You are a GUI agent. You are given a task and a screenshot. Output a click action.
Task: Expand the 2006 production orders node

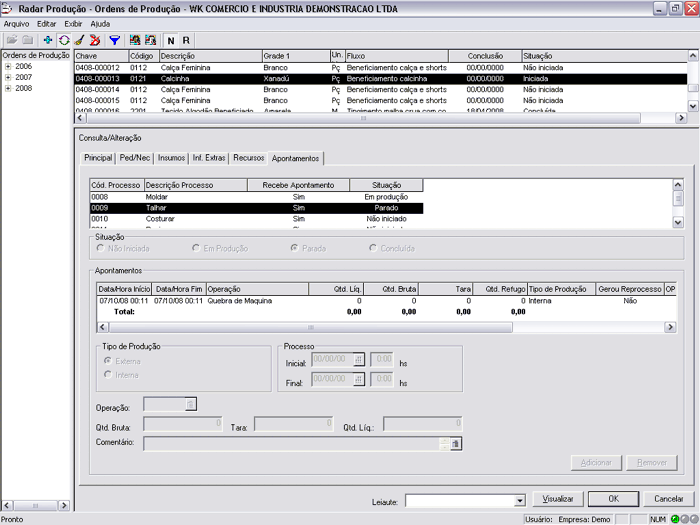tap(8, 66)
